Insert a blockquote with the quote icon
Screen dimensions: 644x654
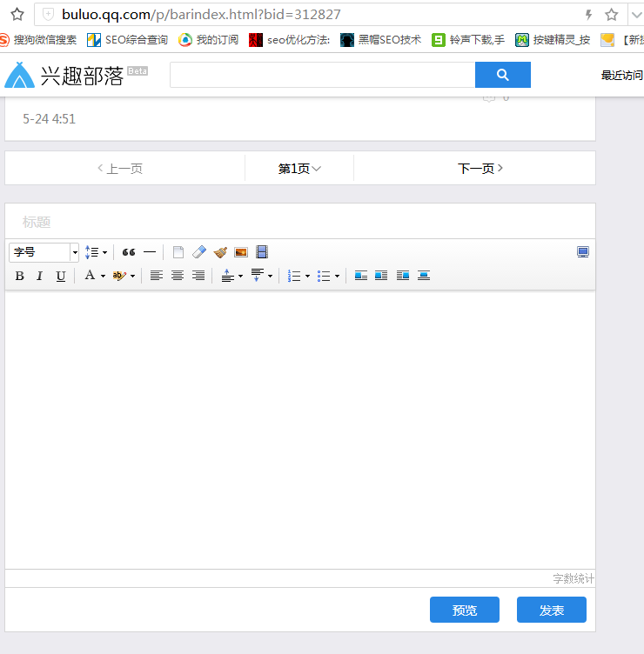point(129,252)
